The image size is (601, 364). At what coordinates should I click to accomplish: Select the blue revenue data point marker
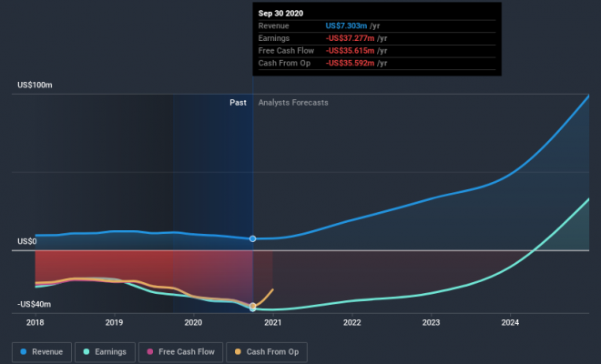[253, 238]
